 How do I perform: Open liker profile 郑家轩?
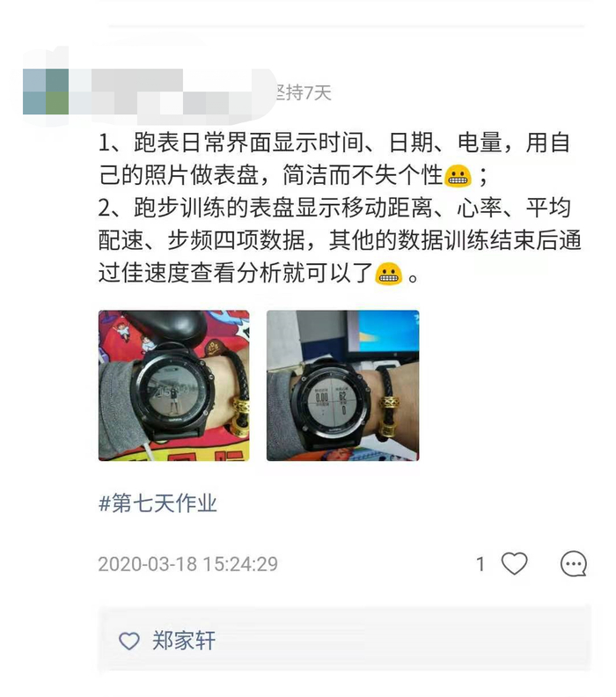[184, 641]
